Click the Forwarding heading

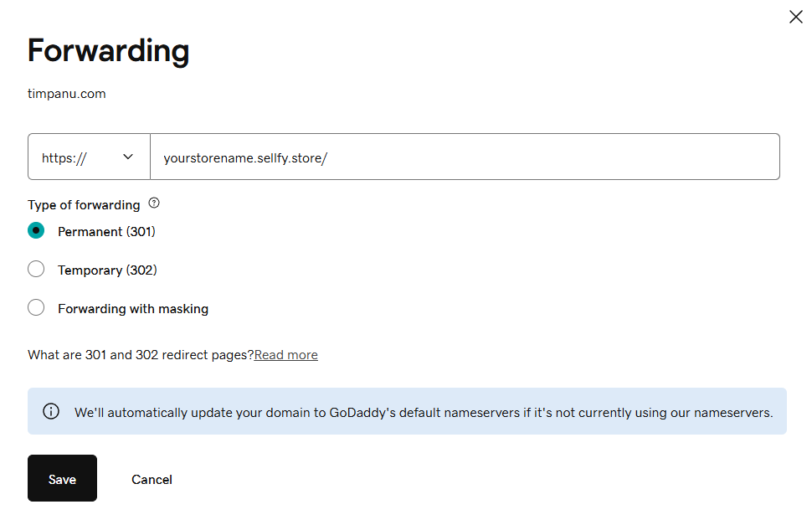tap(108, 51)
